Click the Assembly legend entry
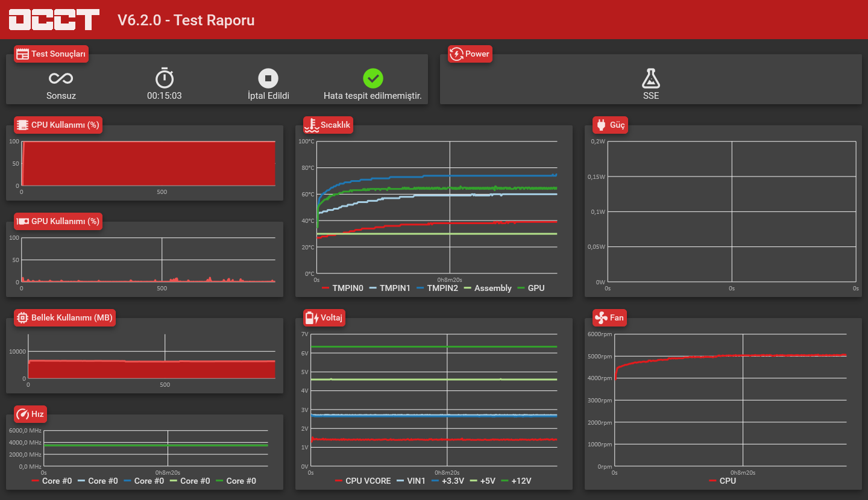The width and height of the screenshot is (868, 500). click(x=487, y=289)
